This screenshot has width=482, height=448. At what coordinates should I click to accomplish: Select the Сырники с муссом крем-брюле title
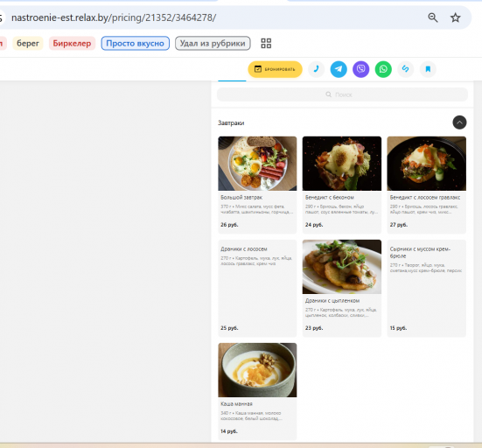[420, 253]
